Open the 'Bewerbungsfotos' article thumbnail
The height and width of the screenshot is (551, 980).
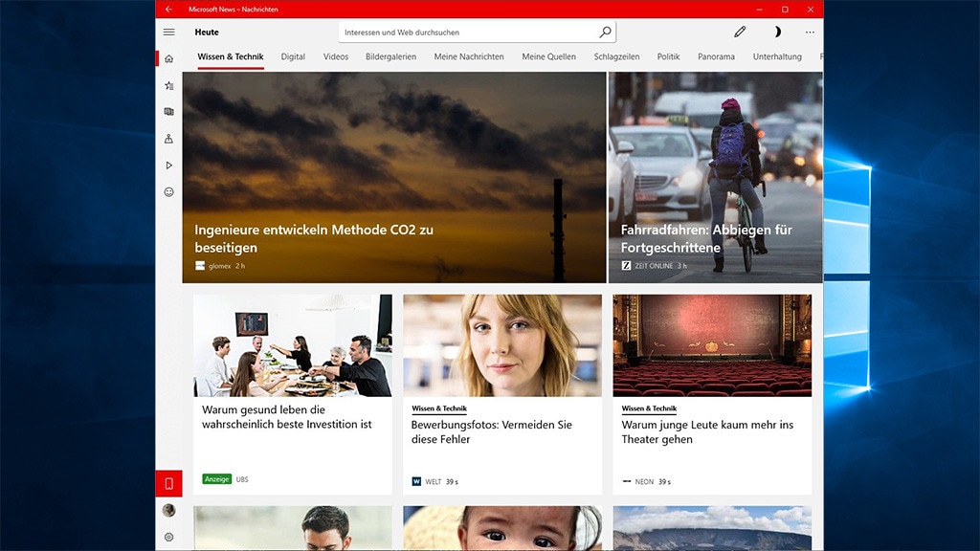pos(501,345)
